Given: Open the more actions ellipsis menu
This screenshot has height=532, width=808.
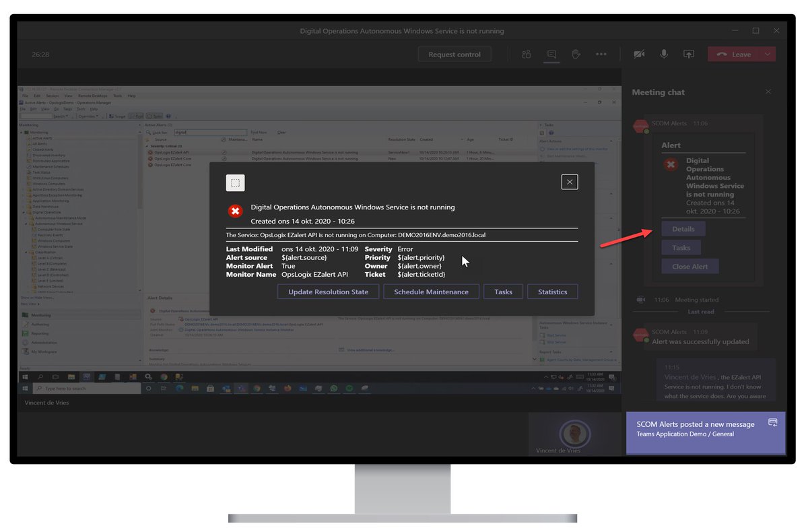Looking at the screenshot, I should coord(601,54).
